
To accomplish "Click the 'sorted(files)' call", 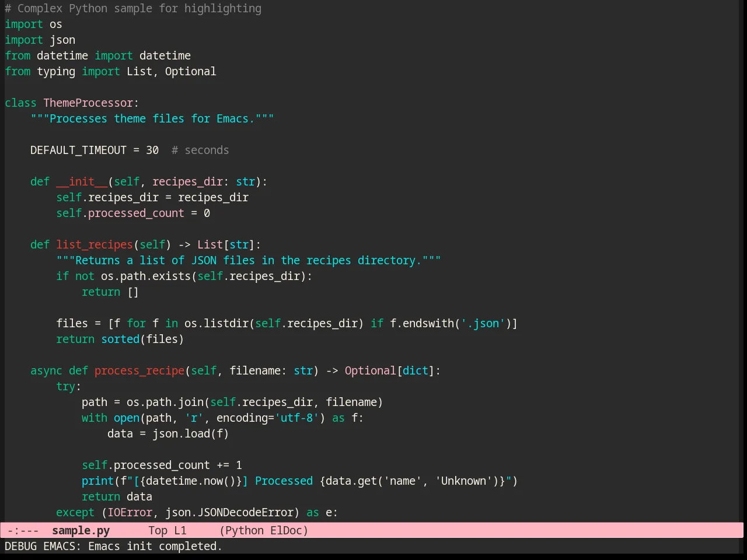I will coord(142,339).
